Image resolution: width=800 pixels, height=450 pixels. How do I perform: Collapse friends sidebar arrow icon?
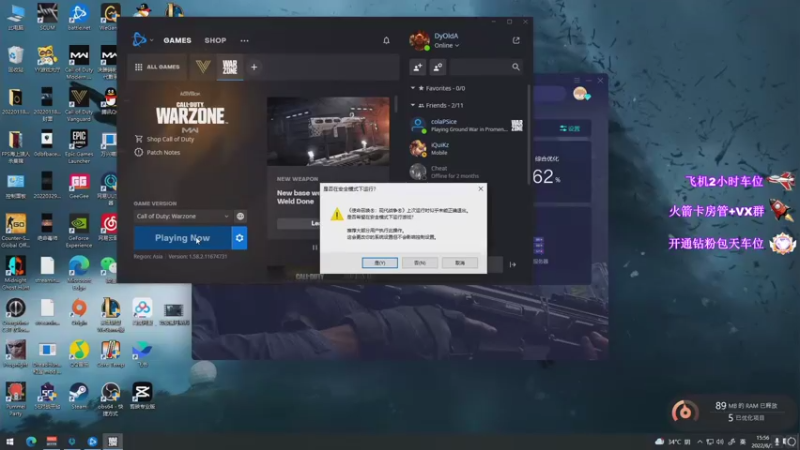513,264
